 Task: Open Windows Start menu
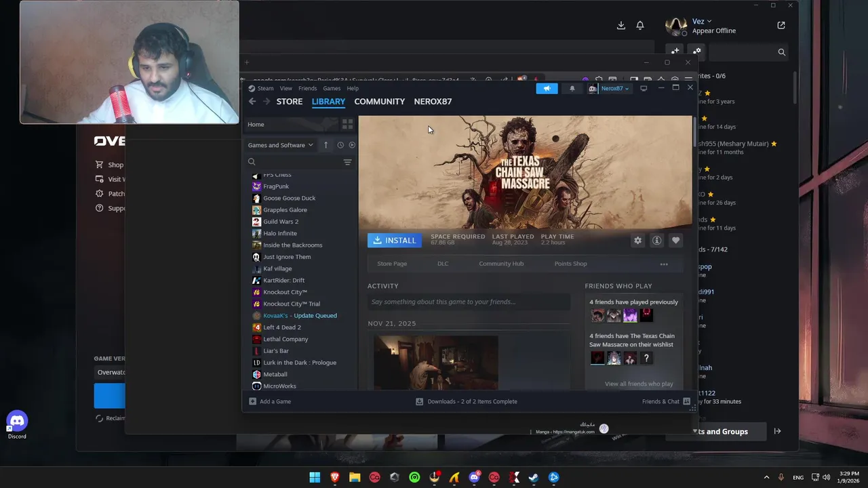pos(315,477)
